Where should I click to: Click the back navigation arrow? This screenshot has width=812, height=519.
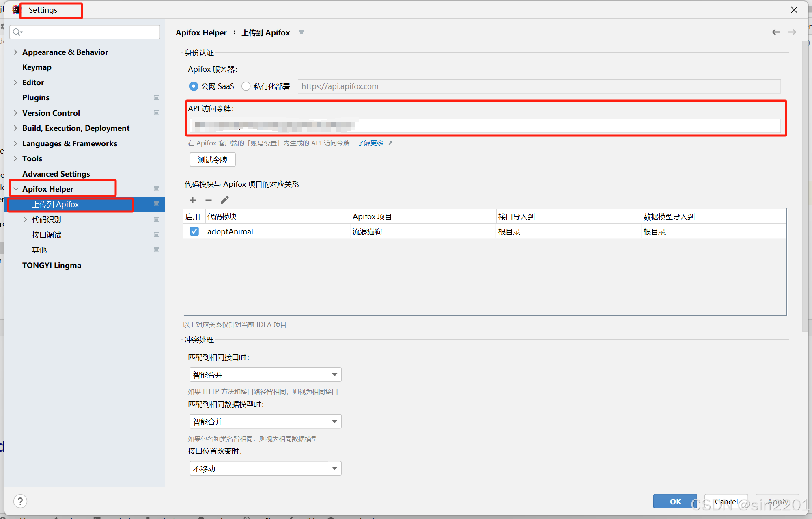[x=776, y=32]
